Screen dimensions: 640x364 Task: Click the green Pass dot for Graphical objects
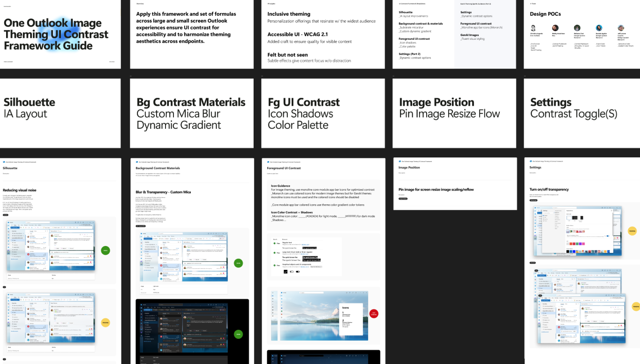(x=275, y=265)
